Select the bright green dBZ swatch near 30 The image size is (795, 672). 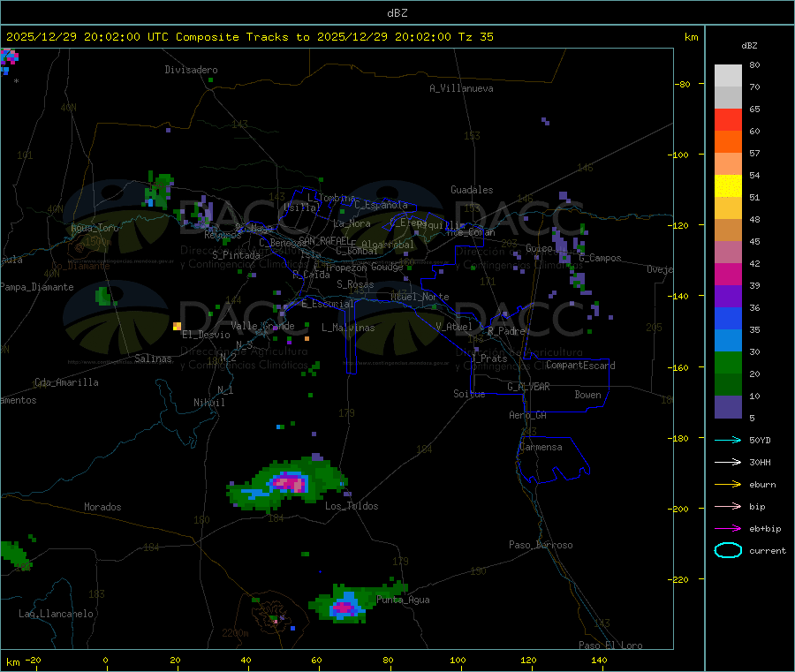tap(728, 362)
